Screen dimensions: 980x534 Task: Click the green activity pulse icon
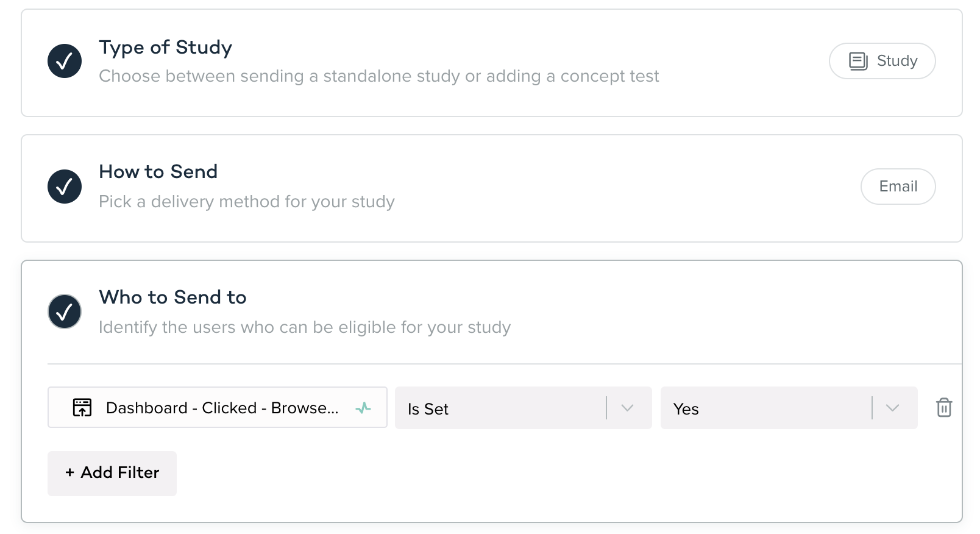point(363,408)
